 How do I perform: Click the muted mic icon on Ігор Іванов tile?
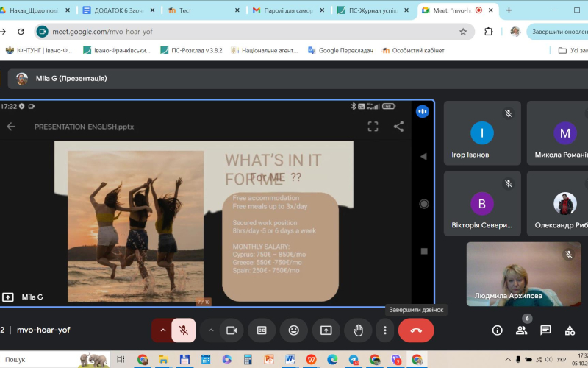coord(508,113)
